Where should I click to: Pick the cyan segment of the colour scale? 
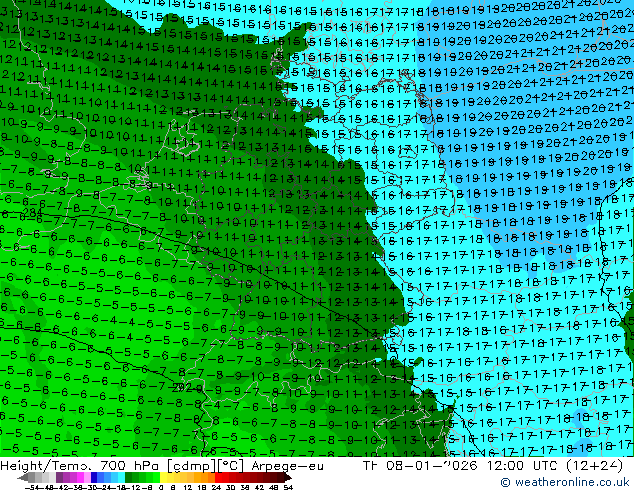pyautogui.click(x=121, y=477)
